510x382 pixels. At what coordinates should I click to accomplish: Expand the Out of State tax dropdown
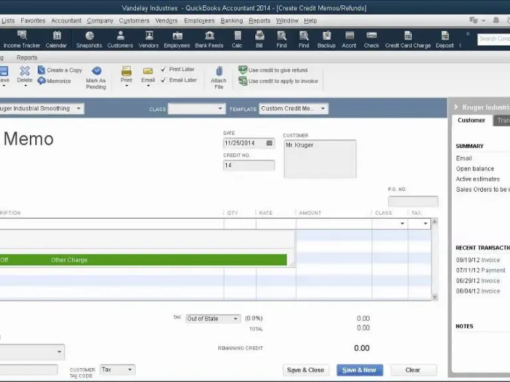pyautogui.click(x=235, y=319)
